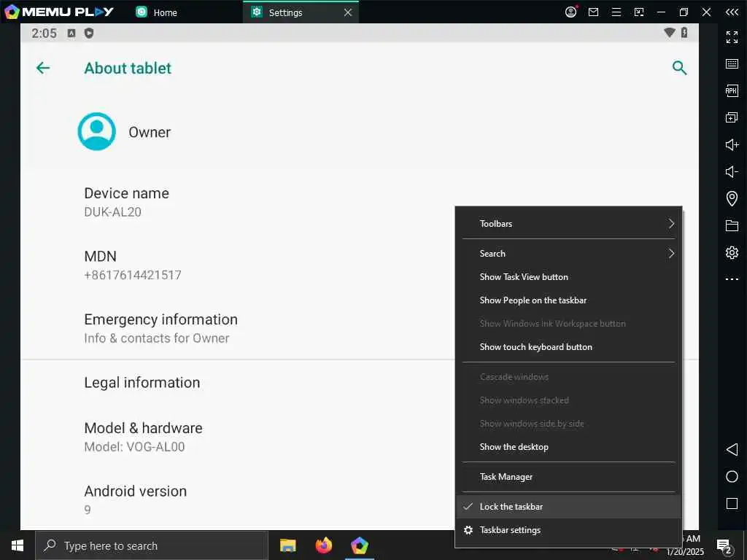The width and height of the screenshot is (747, 560).
Task: Decrease emulator volume
Action: [x=732, y=171]
